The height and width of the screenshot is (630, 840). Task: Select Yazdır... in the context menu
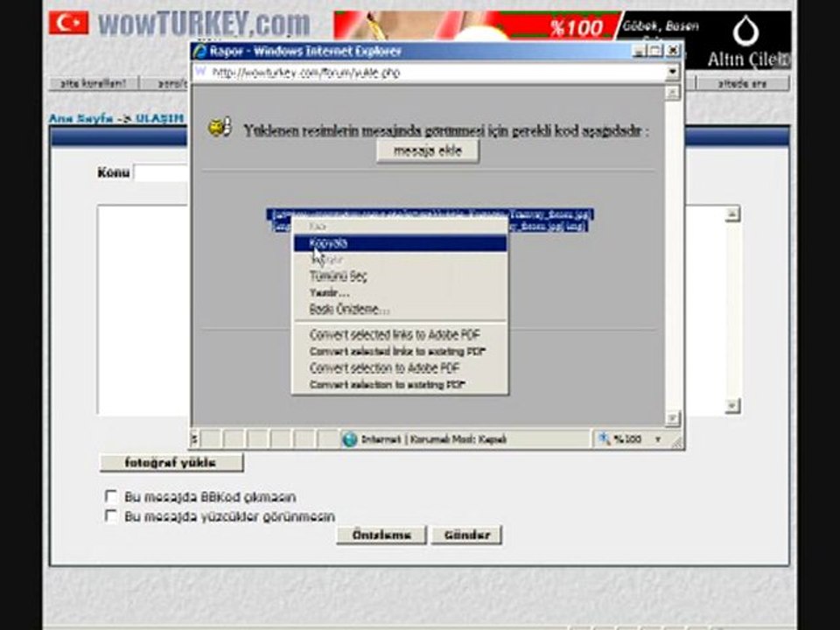point(400,293)
